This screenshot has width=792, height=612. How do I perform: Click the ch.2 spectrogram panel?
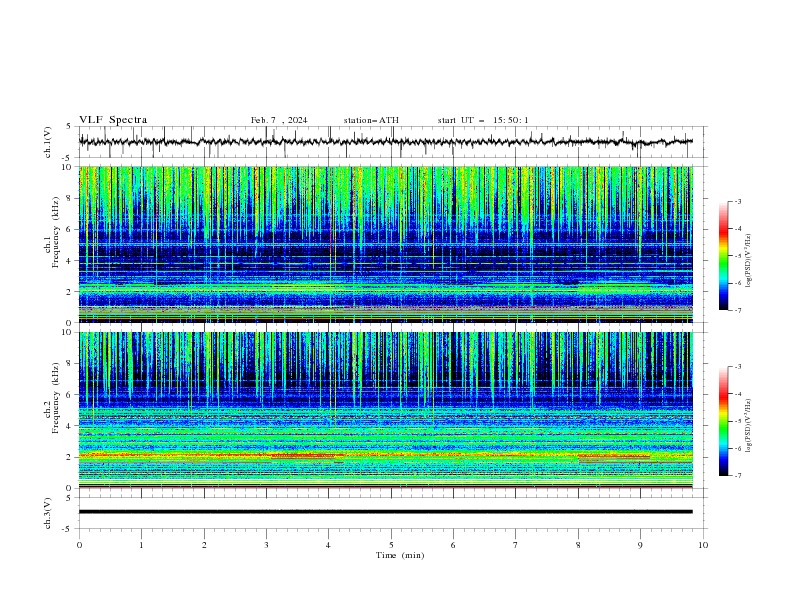[386, 410]
